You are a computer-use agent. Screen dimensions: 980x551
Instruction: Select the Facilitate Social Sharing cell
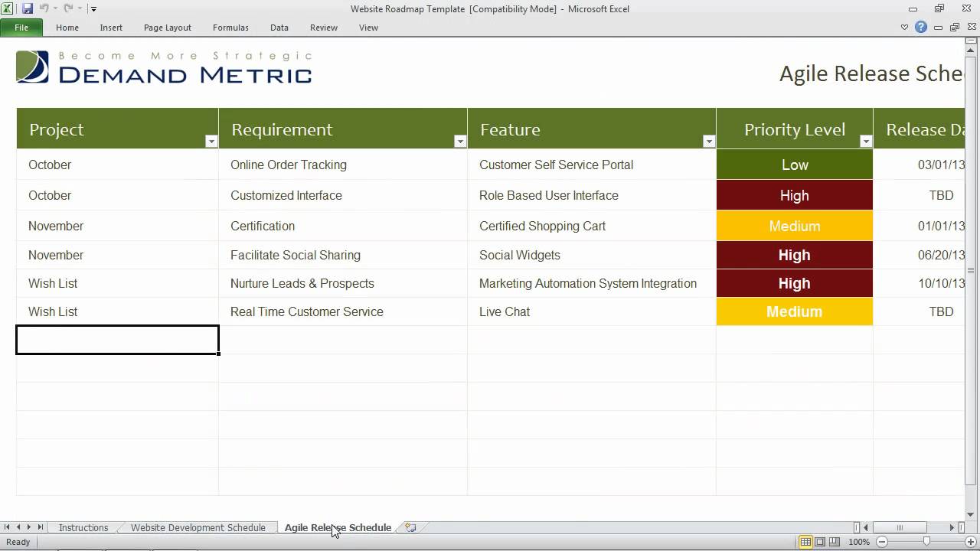point(343,255)
